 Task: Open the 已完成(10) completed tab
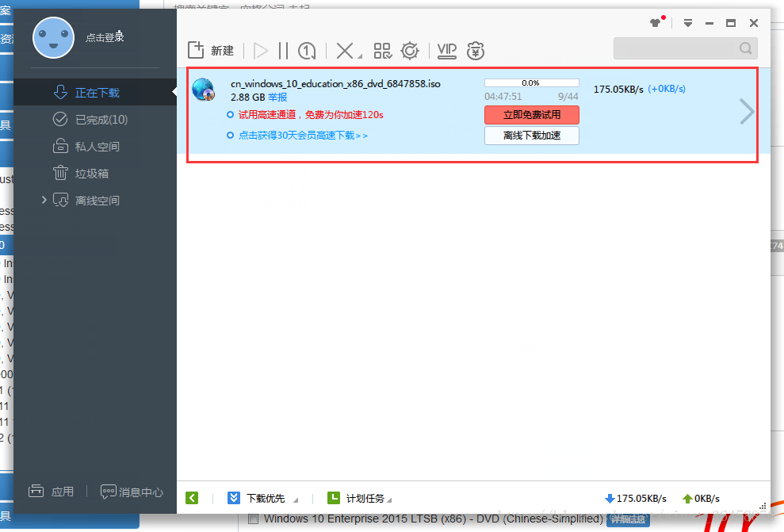[95, 120]
